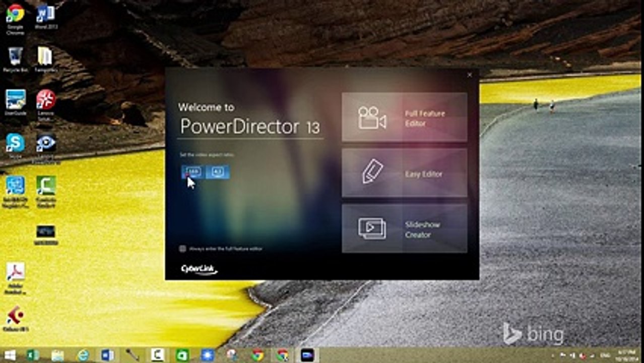The width and height of the screenshot is (644, 363).
Task: Open the Full Feature Editor
Action: point(404,117)
